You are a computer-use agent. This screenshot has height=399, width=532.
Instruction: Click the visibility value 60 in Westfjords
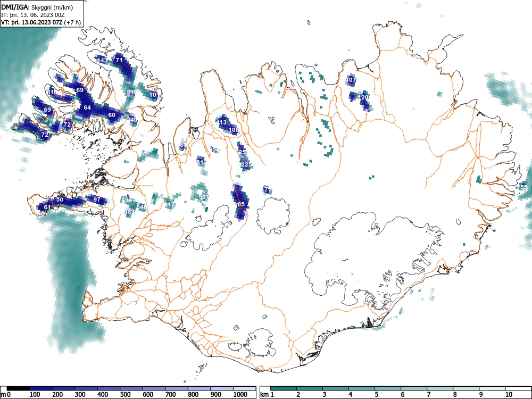tap(112, 115)
